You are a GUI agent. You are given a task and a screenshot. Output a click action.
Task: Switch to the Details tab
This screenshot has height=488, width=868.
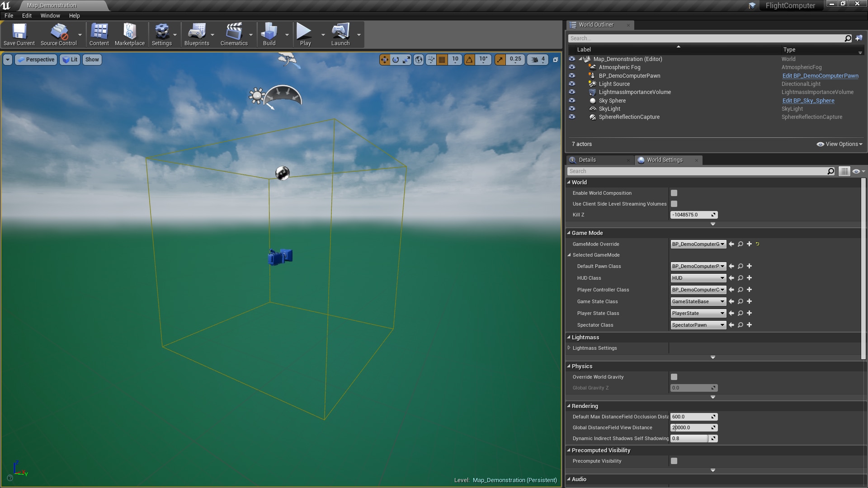point(587,160)
